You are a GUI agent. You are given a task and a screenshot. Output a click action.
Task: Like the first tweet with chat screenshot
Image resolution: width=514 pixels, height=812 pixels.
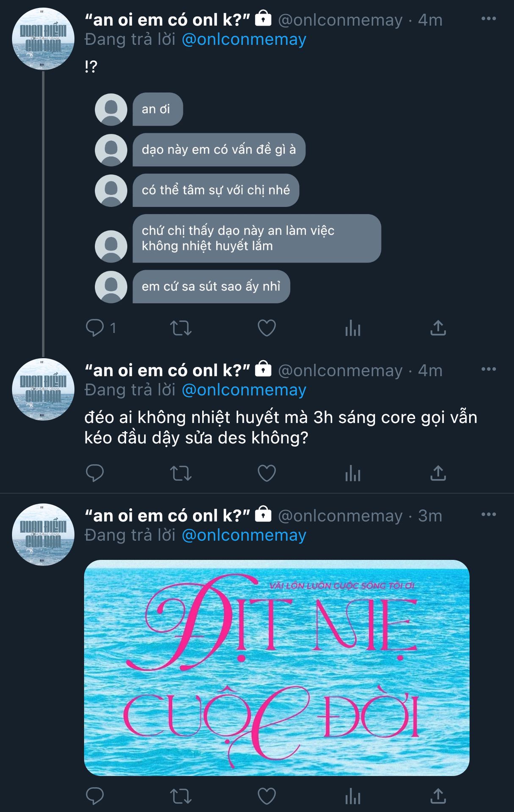267,328
